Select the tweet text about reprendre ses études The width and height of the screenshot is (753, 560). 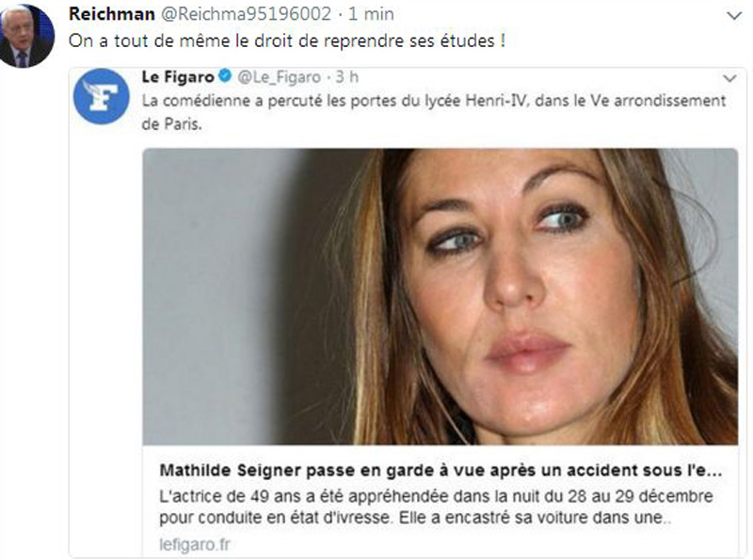[287, 40]
